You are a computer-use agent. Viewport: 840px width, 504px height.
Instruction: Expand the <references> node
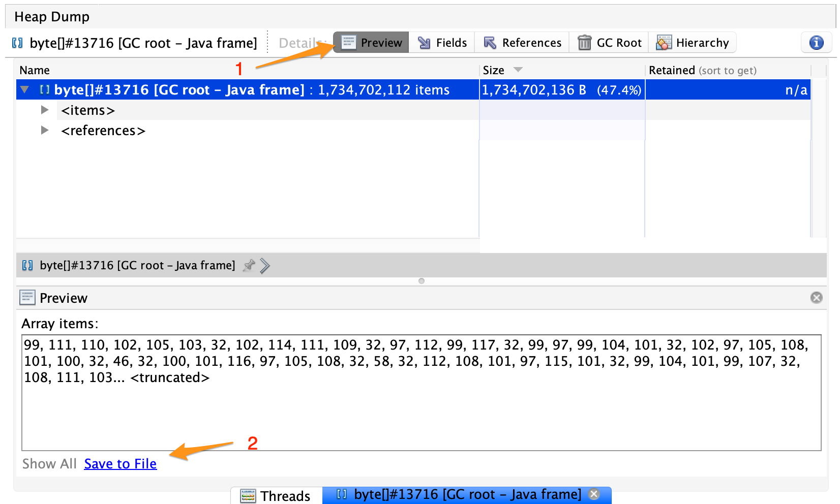point(45,130)
